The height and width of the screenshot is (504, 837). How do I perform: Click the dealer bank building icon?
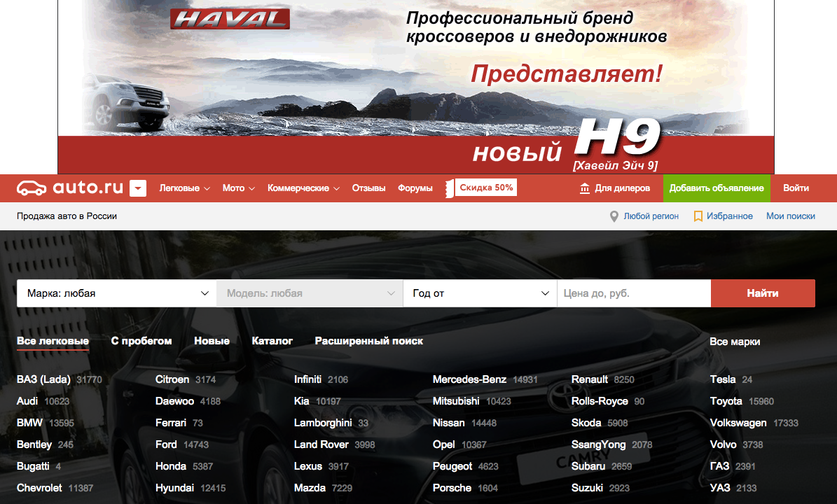[585, 188]
